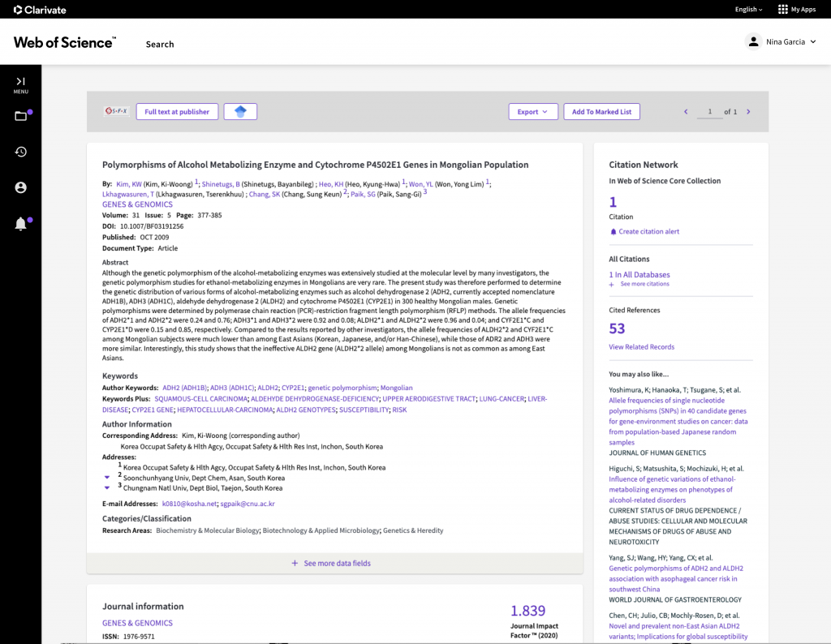
Task: Open the folder icon in sidebar
Action: 20,116
